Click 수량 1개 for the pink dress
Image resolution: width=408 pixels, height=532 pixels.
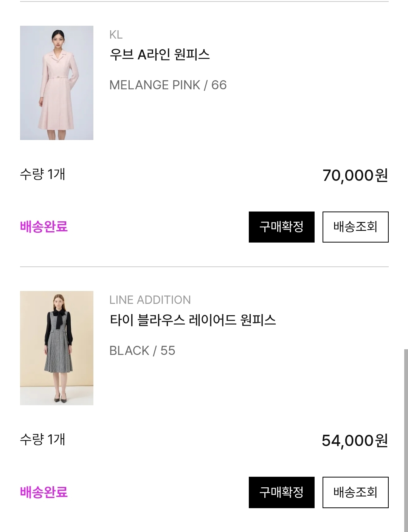click(x=43, y=174)
